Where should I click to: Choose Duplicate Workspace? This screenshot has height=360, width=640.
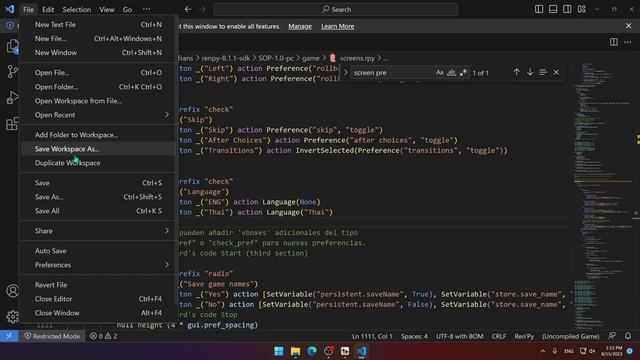point(98,162)
